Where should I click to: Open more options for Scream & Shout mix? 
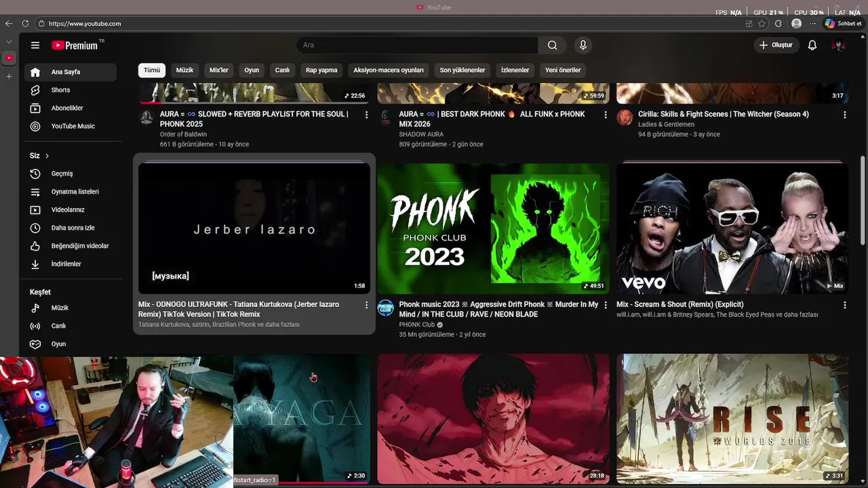click(844, 305)
